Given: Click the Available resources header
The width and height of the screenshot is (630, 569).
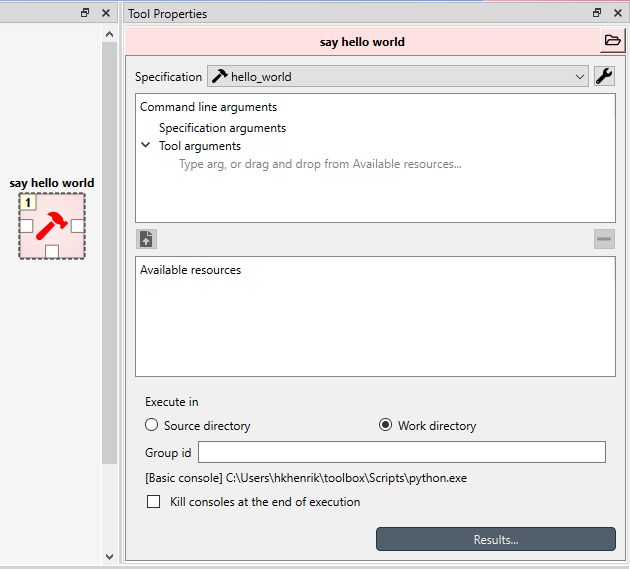Looking at the screenshot, I should coord(190,270).
